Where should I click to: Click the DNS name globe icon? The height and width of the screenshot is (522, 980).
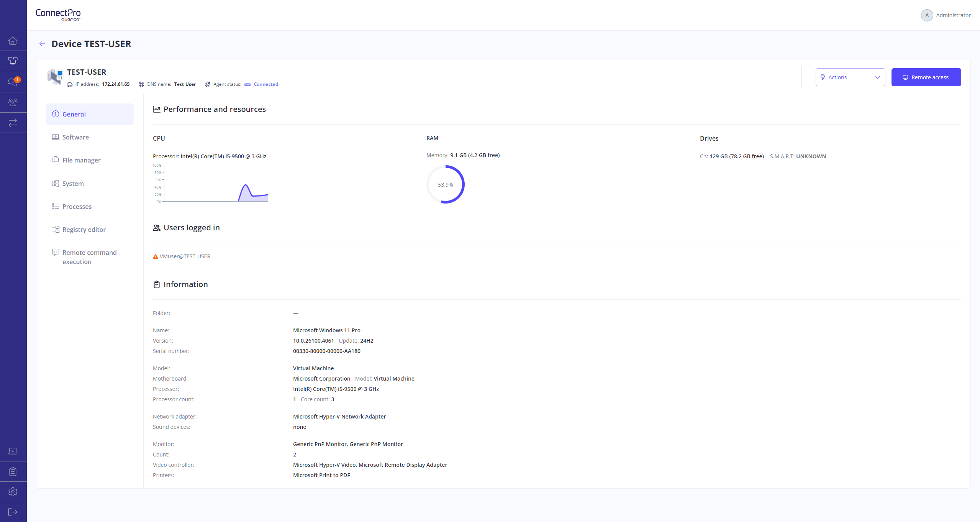(x=141, y=84)
